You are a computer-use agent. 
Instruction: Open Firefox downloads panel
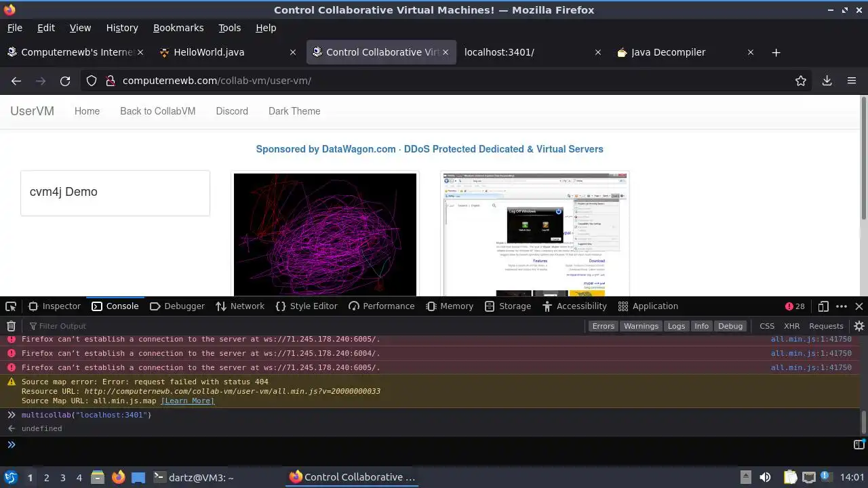[x=827, y=81]
